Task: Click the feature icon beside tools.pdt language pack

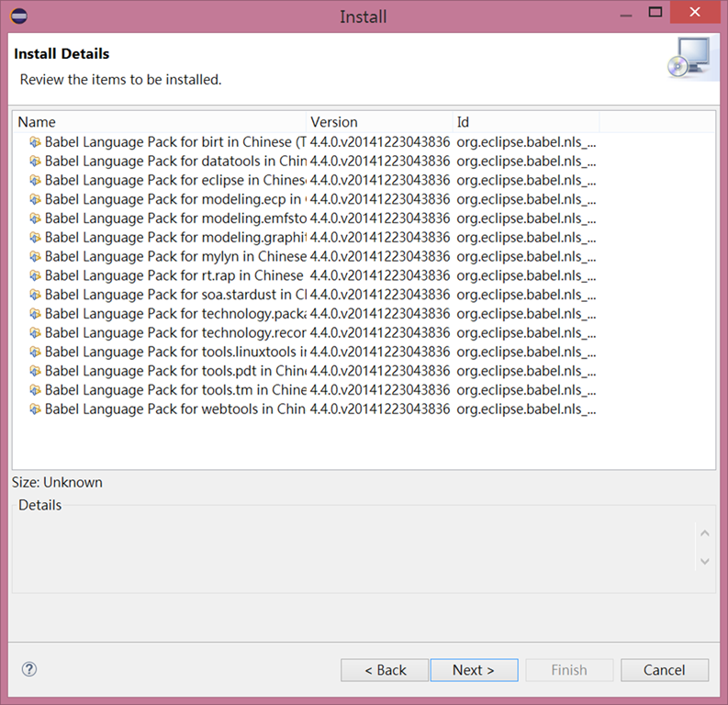Action: (x=35, y=371)
